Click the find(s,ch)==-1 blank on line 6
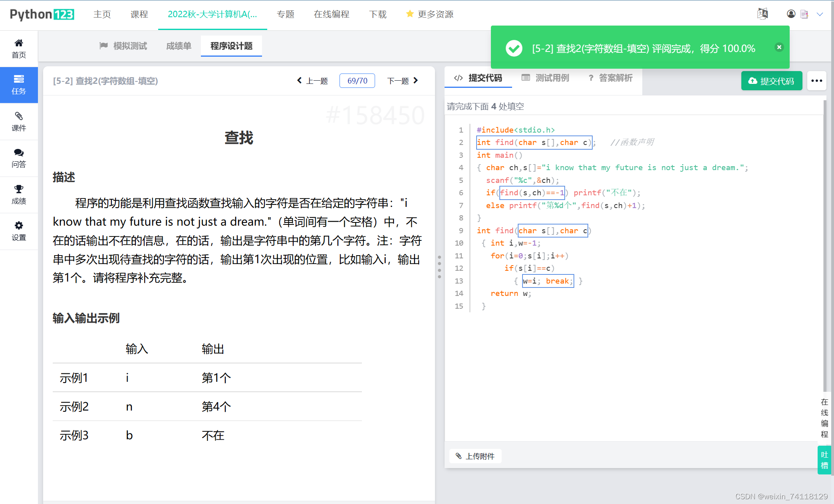The width and height of the screenshot is (834, 504). (x=532, y=193)
